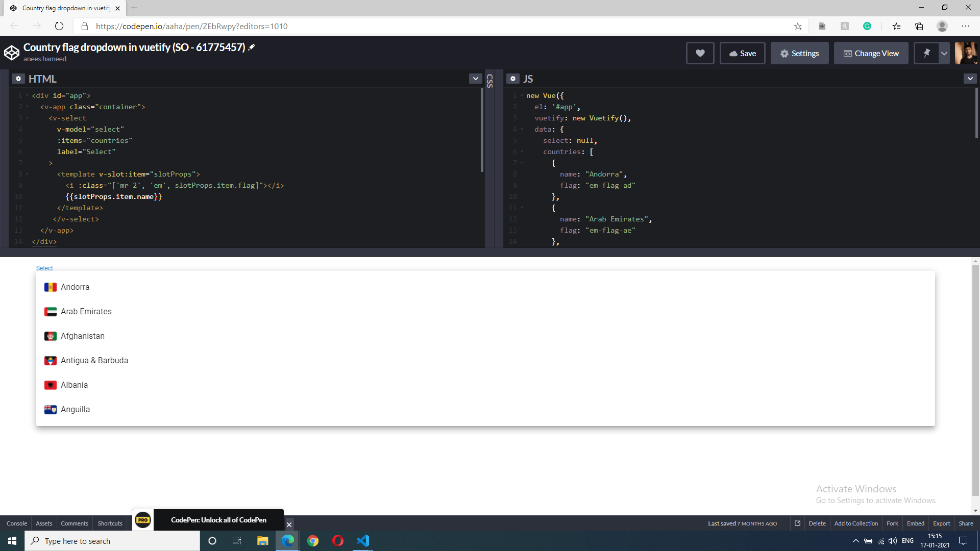
Task: Open the pin button's dropdown arrow
Action: pos(943,53)
